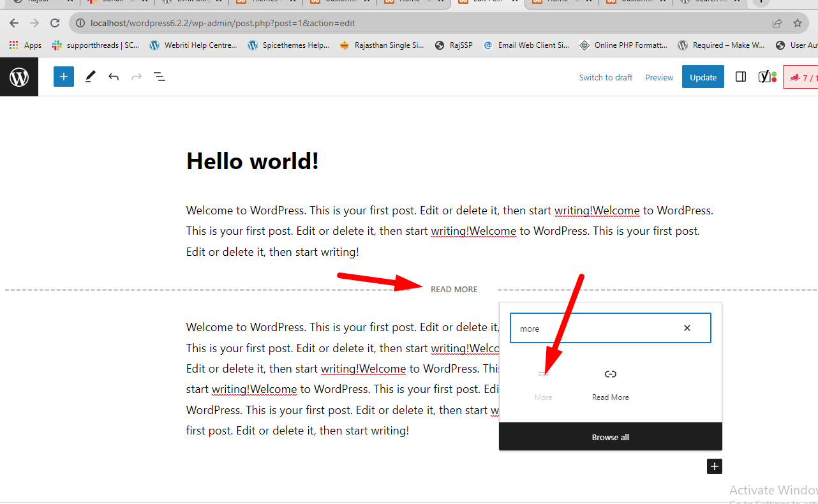Share this page from the address bar
This screenshot has width=818, height=504.
[x=777, y=23]
